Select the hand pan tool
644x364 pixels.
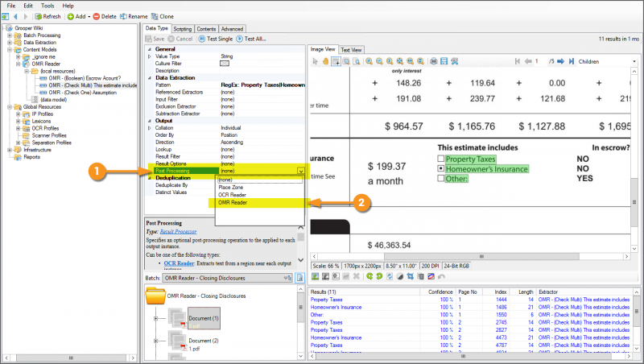pos(324,61)
